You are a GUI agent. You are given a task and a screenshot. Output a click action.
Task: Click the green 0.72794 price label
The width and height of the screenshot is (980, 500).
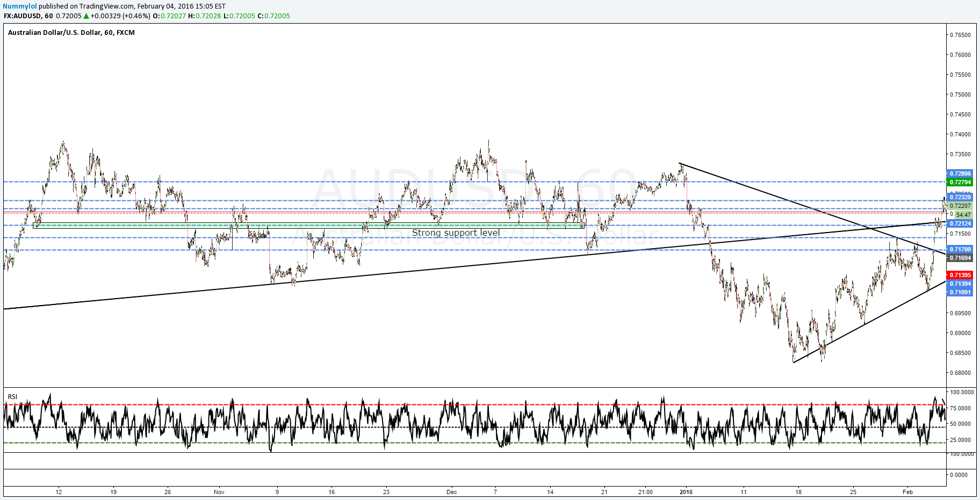point(960,182)
